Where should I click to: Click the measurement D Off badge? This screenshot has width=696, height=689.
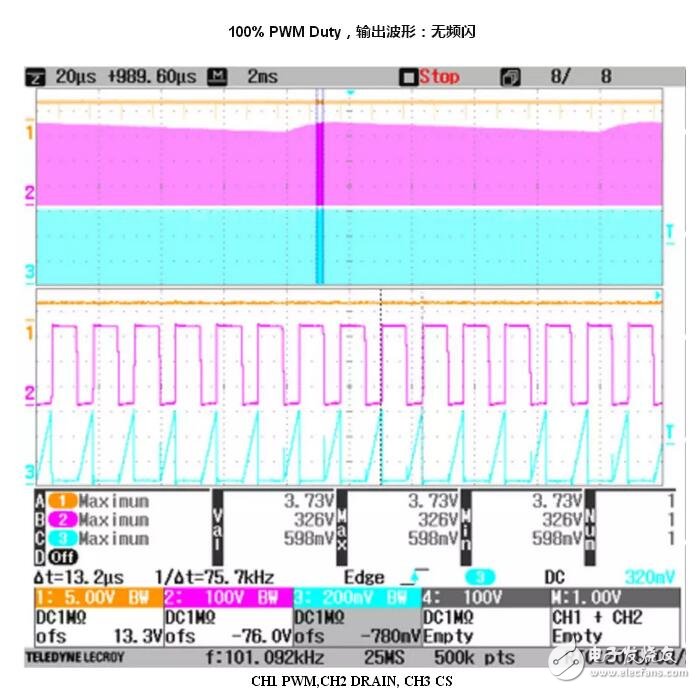pos(62,557)
